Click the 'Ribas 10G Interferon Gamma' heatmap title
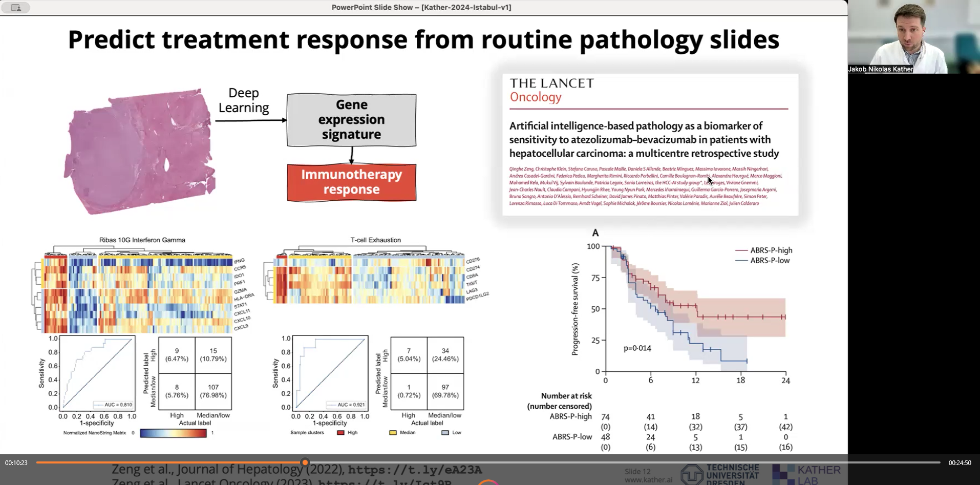Viewport: 980px width, 485px height. (142, 240)
